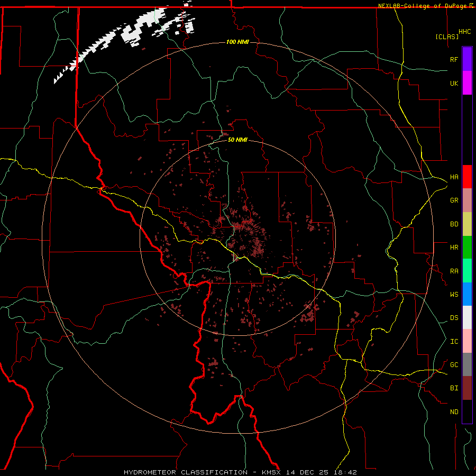Click the ND legend label
This screenshot has height=476, width=476.
pos(454,411)
